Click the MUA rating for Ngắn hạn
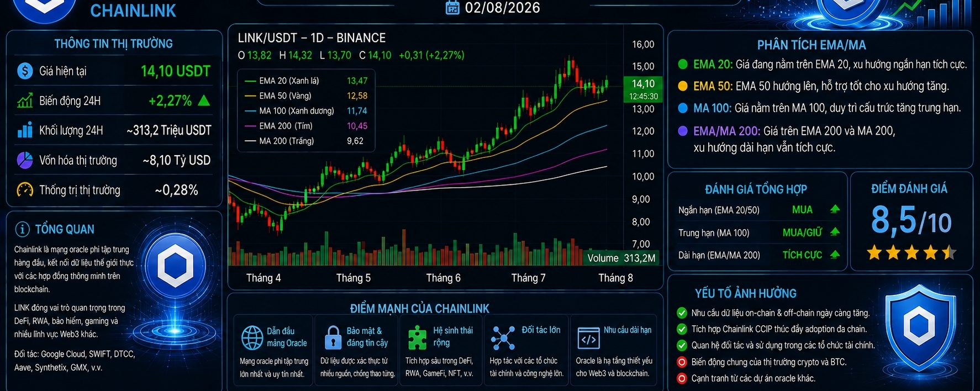The height and width of the screenshot is (391, 980). 802,209
